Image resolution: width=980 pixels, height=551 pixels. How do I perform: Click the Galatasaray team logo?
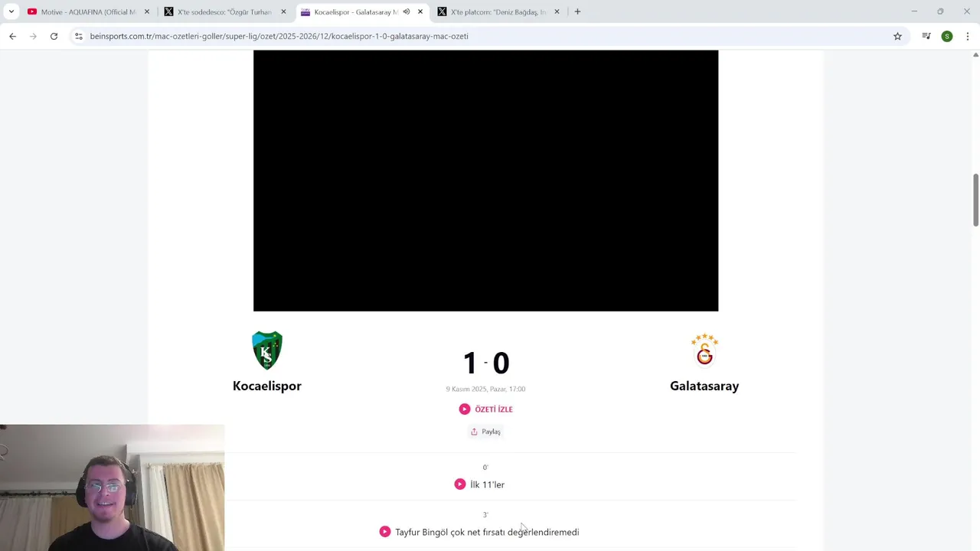coord(704,350)
